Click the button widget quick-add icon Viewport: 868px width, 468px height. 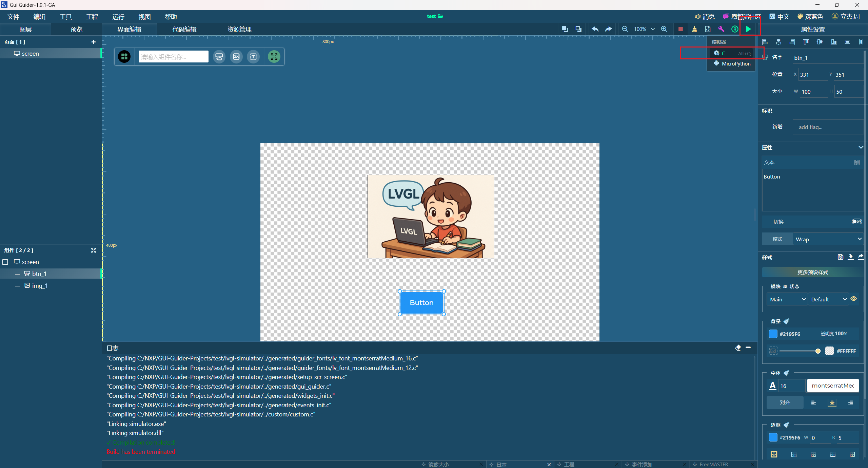219,57
